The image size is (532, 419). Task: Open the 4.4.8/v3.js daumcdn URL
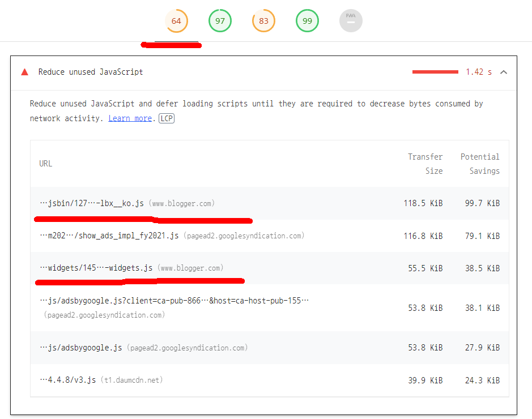pos(68,380)
